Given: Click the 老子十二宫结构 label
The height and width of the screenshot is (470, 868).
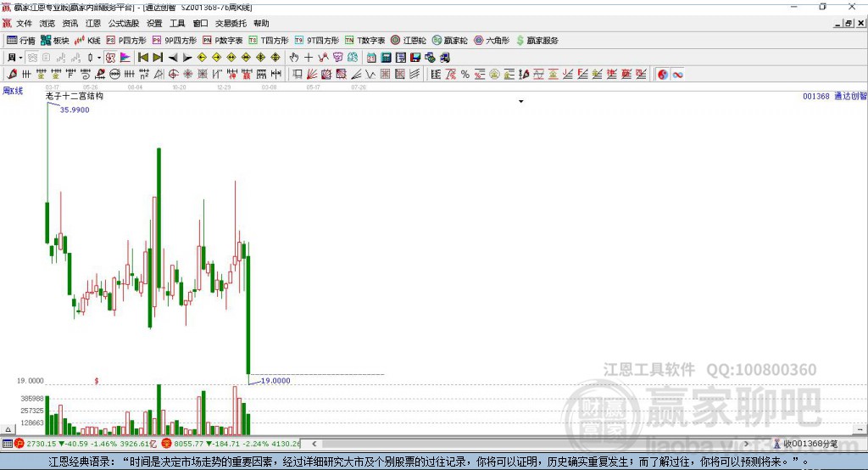Looking at the screenshot, I should click(75, 96).
